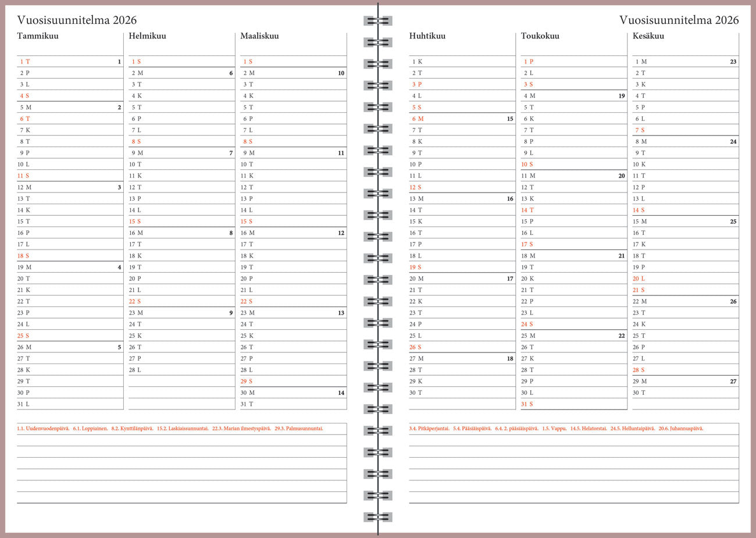756x538 pixels.
Task: Click the Tammikuu month heading
Action: [38, 36]
